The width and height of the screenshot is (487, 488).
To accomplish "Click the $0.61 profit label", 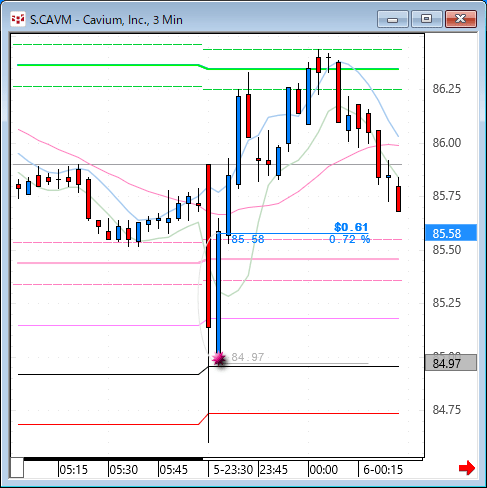I will pyautogui.click(x=351, y=227).
